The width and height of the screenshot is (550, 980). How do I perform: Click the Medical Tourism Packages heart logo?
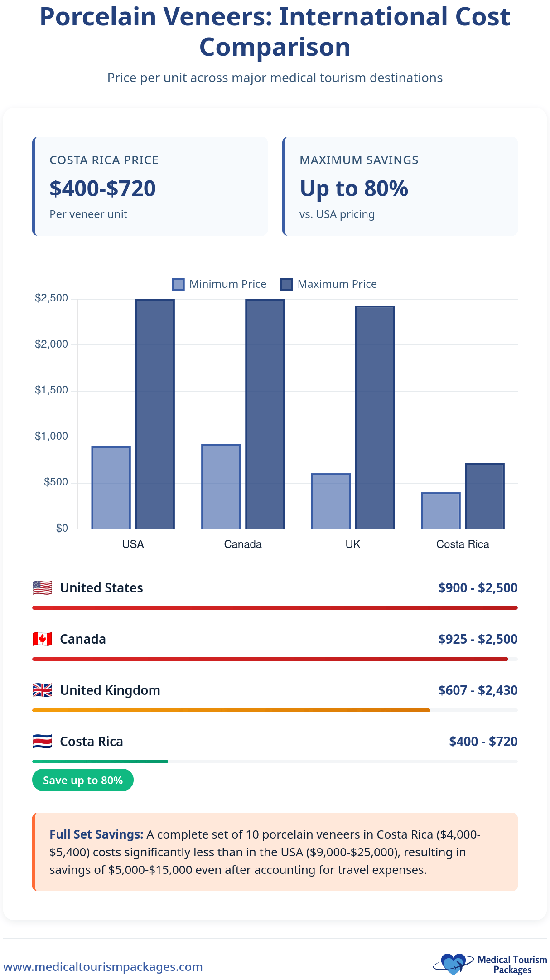[x=454, y=964]
